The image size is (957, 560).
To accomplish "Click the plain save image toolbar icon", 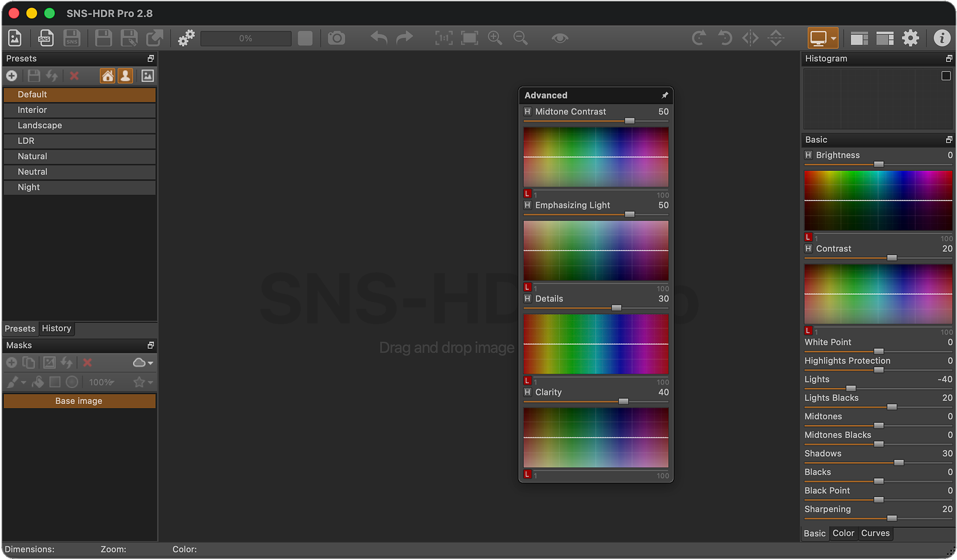I will point(103,38).
